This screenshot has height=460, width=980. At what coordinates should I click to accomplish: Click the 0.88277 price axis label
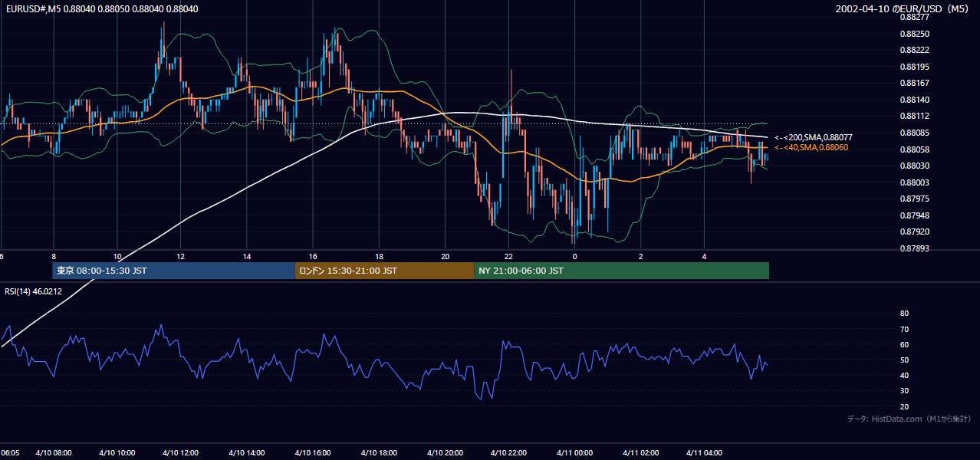tap(914, 17)
